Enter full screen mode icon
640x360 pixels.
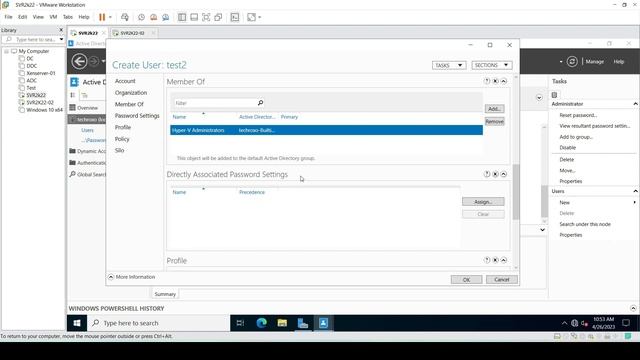(206, 17)
